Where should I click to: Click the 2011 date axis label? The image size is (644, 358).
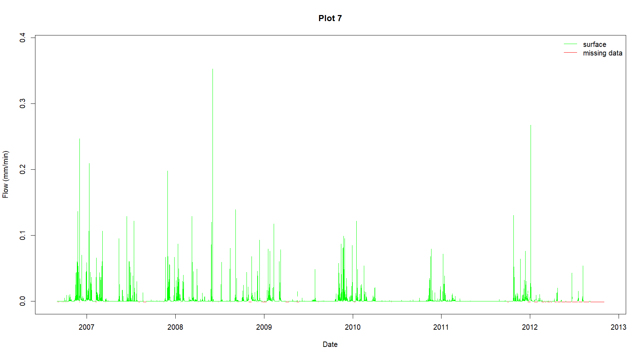(441, 327)
